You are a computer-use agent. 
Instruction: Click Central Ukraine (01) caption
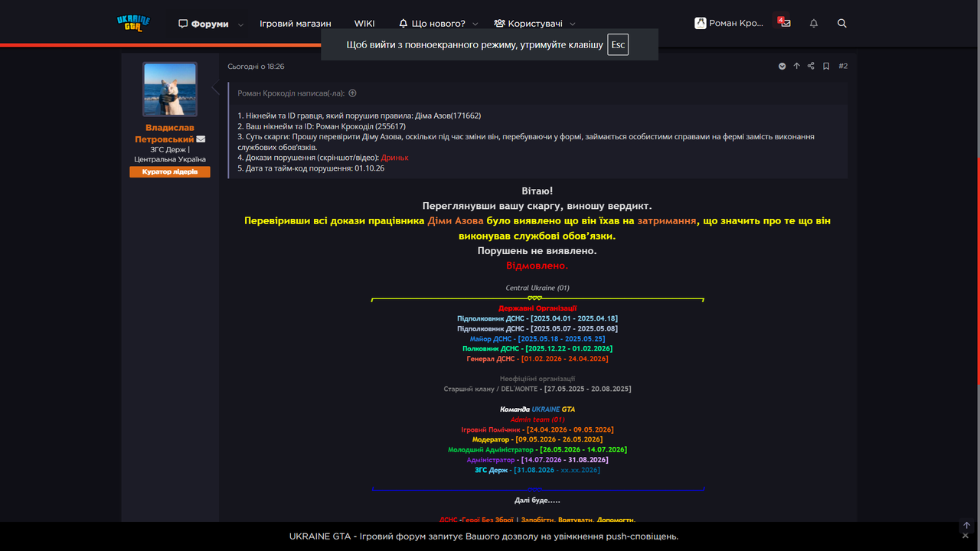(x=537, y=289)
